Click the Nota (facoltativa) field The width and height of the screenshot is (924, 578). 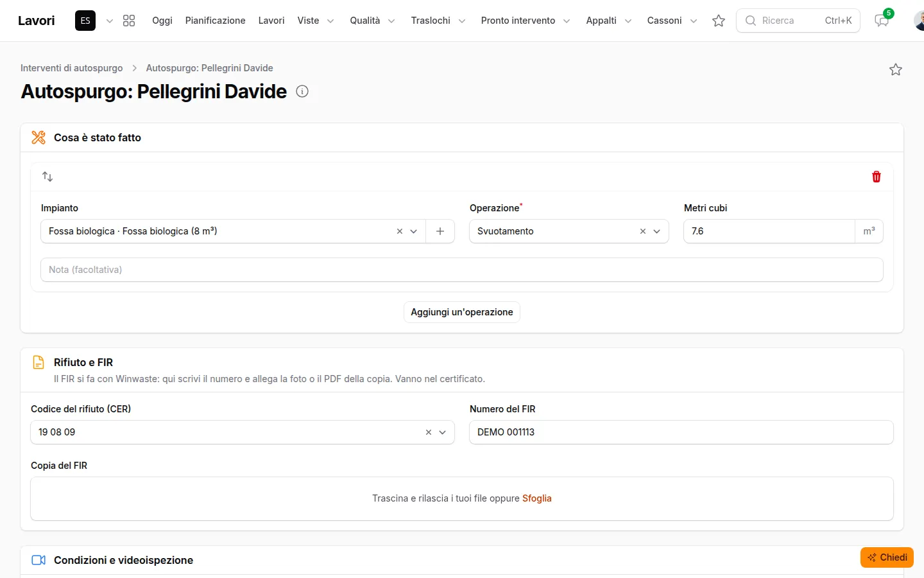(x=462, y=270)
